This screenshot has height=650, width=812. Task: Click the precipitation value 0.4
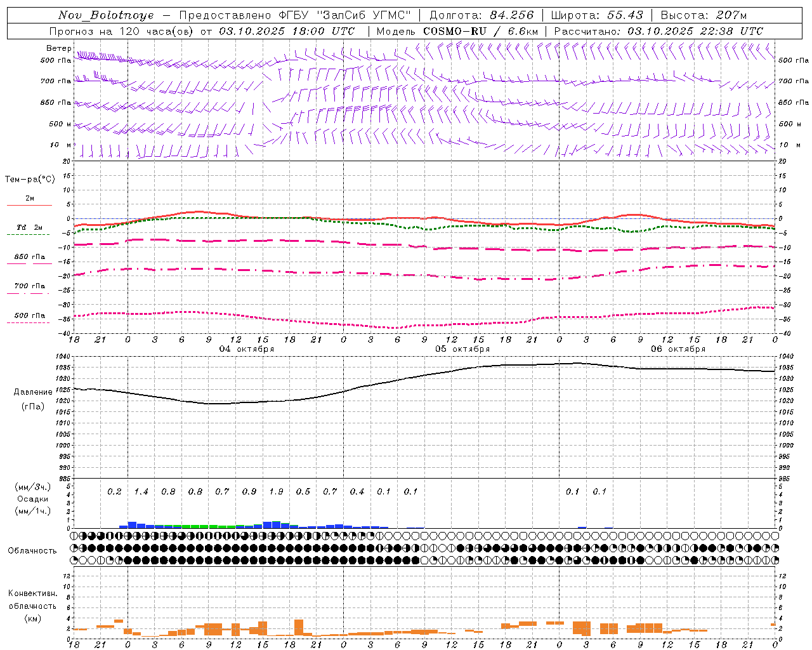tap(357, 492)
